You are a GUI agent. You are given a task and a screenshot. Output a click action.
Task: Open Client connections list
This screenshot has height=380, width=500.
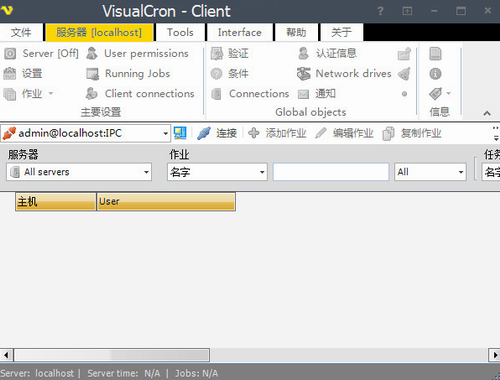coord(140,94)
